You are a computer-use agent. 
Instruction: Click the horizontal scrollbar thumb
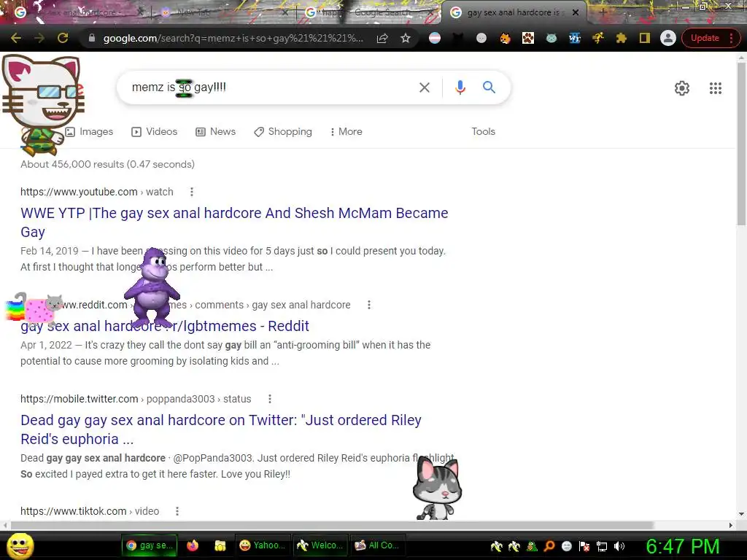(x=332, y=525)
